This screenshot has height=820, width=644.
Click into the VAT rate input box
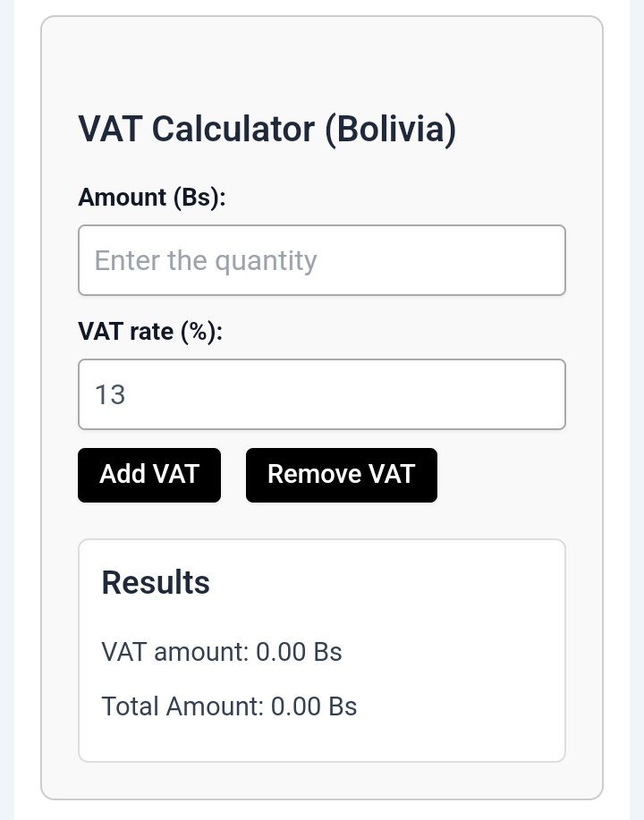point(322,394)
